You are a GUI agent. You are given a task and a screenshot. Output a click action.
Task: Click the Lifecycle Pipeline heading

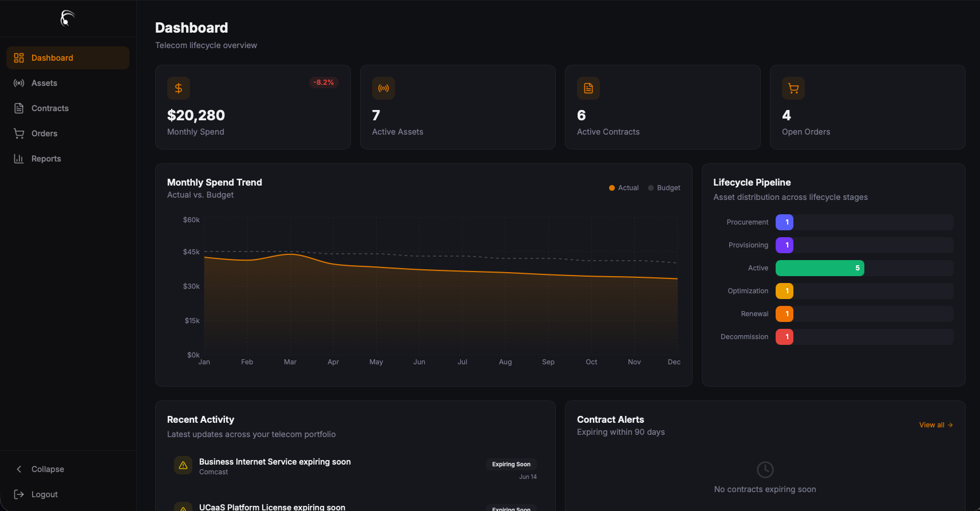pyautogui.click(x=752, y=182)
